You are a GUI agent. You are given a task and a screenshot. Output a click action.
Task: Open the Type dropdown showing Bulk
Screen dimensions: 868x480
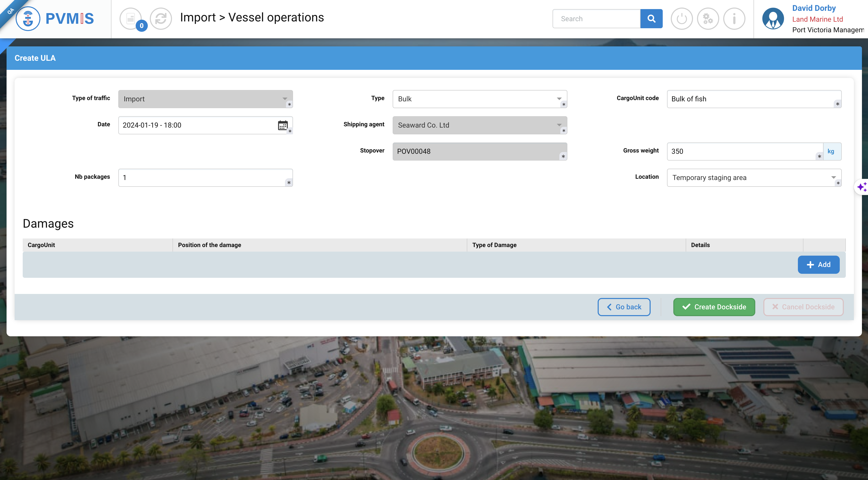[479, 99]
